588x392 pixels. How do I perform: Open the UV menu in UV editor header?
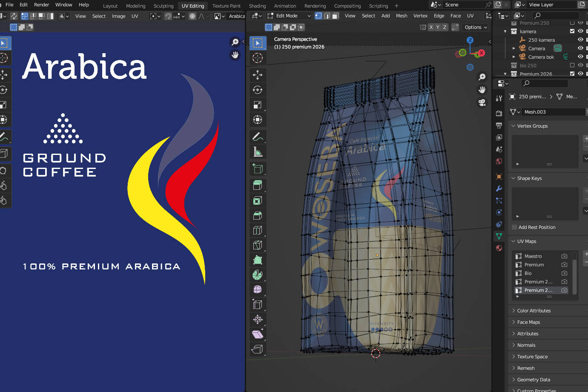pos(135,16)
